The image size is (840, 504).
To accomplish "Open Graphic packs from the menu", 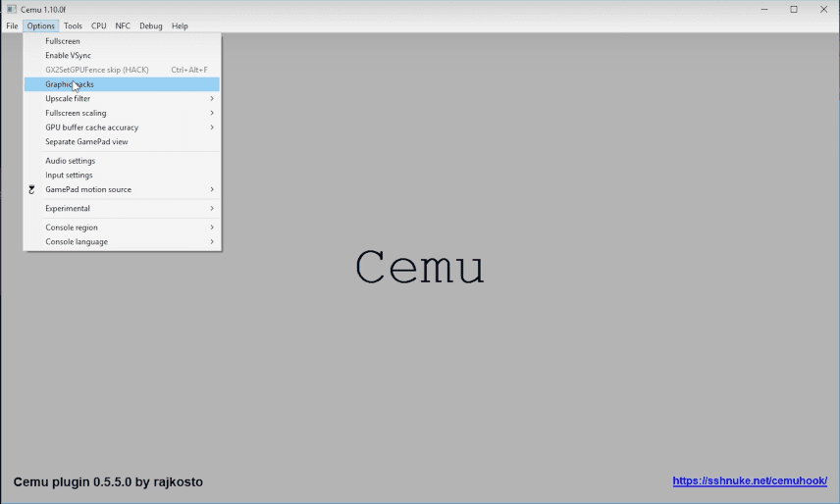I will (70, 84).
